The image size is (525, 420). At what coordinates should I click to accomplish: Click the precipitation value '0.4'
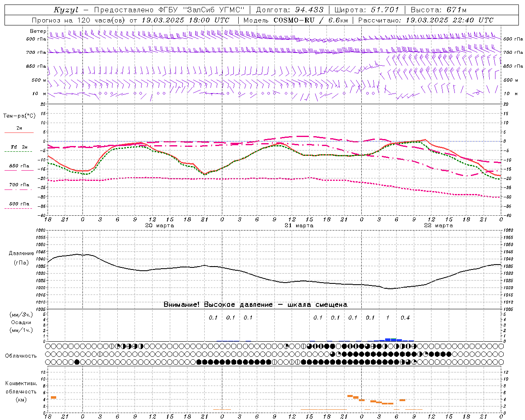[405, 317]
